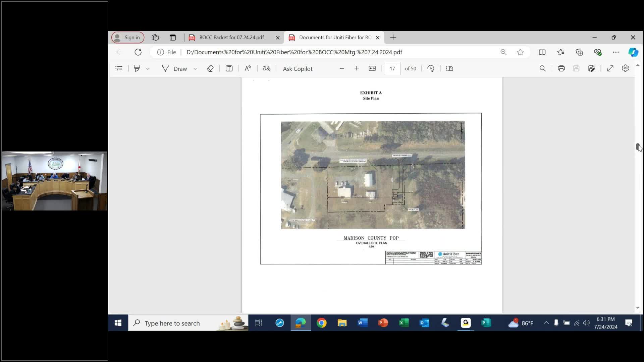Toggle split screen in browser toolbar

click(542, 52)
